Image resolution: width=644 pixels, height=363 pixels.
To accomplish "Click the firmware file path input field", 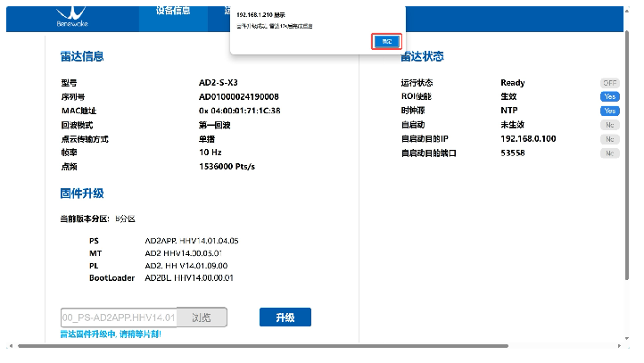I will tap(119, 318).
